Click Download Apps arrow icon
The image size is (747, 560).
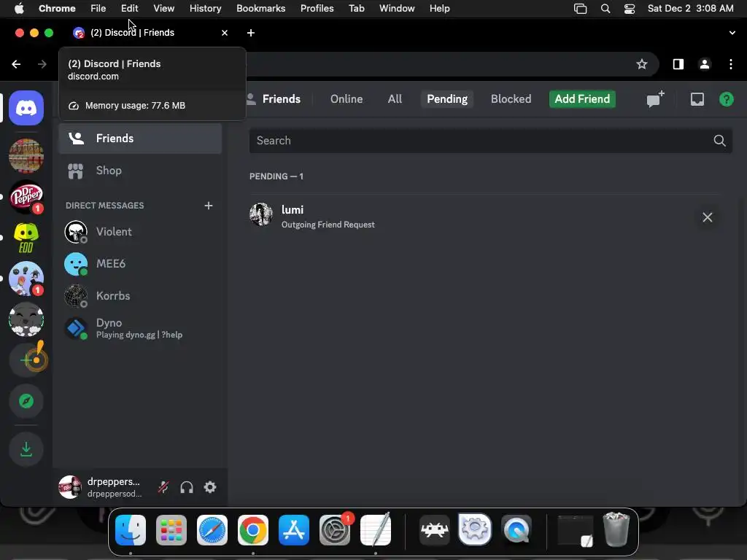[26, 449]
